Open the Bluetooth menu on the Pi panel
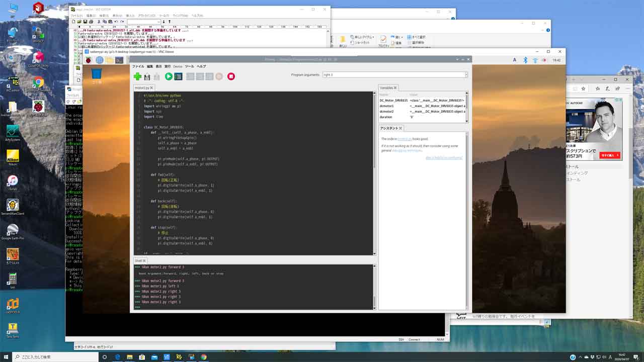The height and width of the screenshot is (362, 644). [525, 59]
